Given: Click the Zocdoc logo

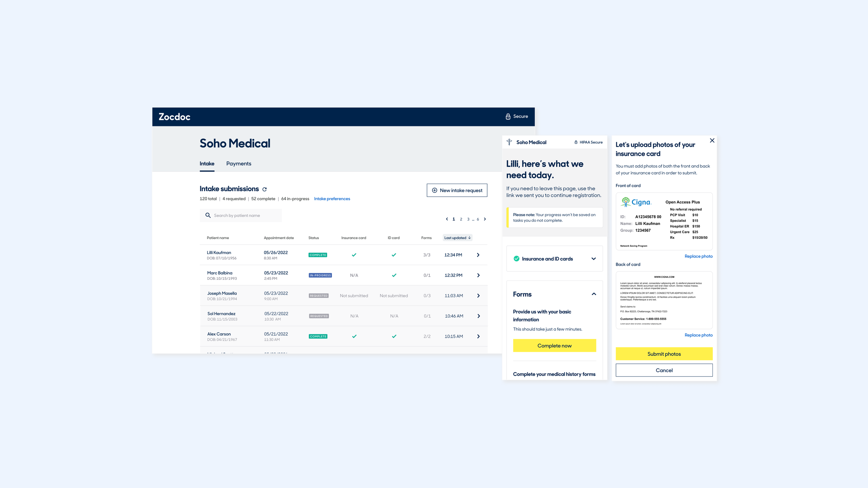Looking at the screenshot, I should click(174, 117).
